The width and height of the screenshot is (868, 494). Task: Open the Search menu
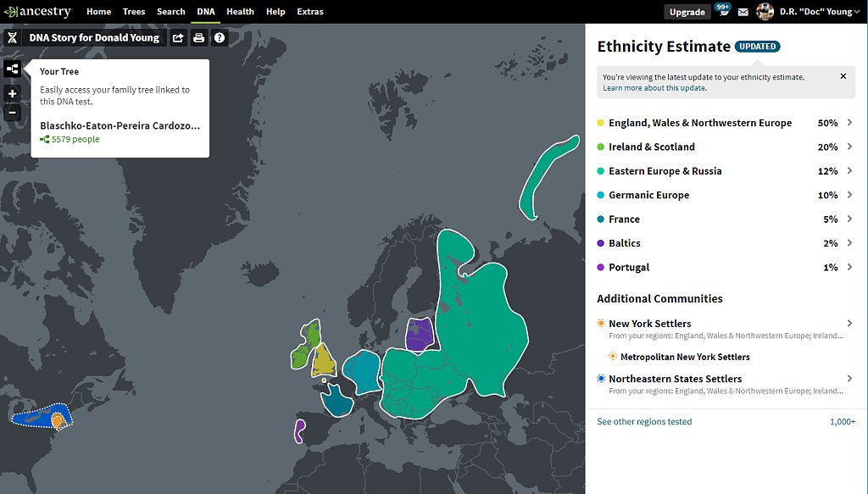click(171, 12)
